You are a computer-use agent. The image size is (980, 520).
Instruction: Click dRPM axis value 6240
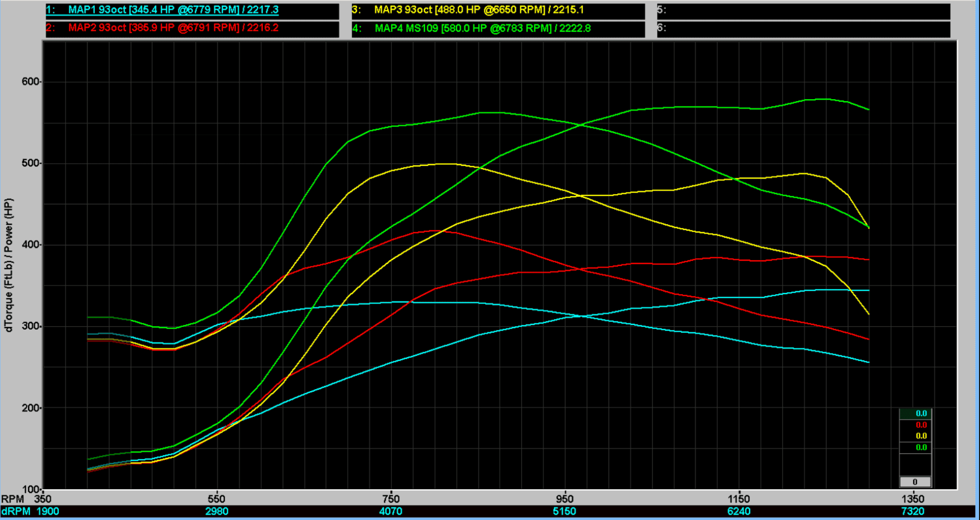coord(739,512)
